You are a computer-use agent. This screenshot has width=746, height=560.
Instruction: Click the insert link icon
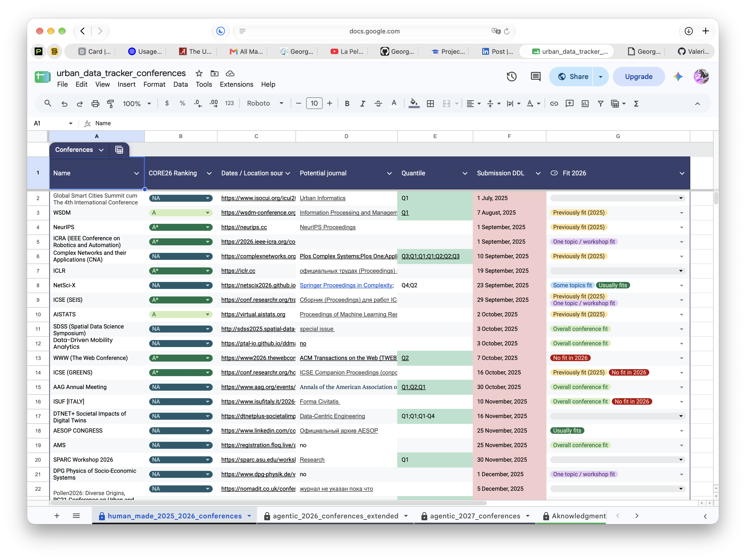[x=554, y=104]
